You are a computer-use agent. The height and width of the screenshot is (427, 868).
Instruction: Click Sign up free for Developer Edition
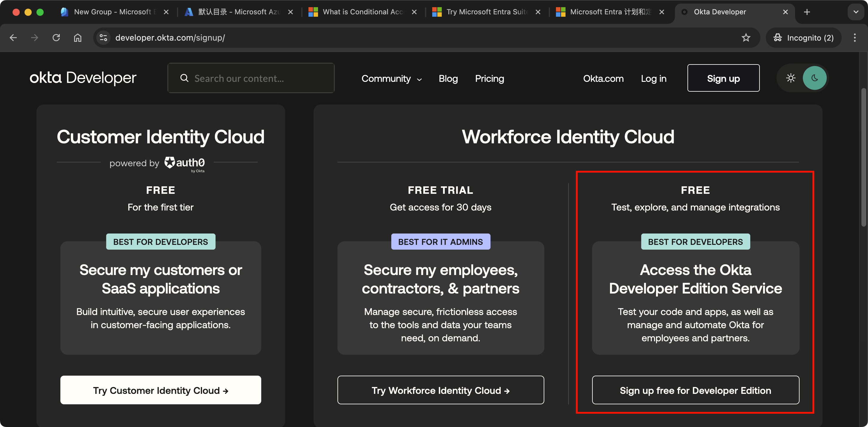[x=696, y=390]
